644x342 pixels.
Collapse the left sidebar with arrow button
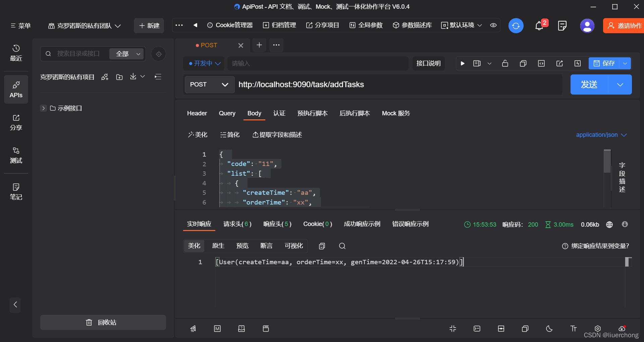[15, 305]
